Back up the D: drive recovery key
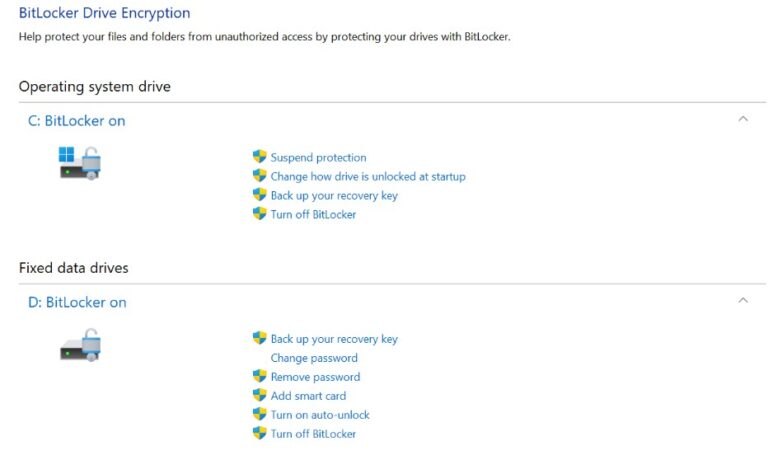Screen dimensions: 768x455 click(334, 339)
